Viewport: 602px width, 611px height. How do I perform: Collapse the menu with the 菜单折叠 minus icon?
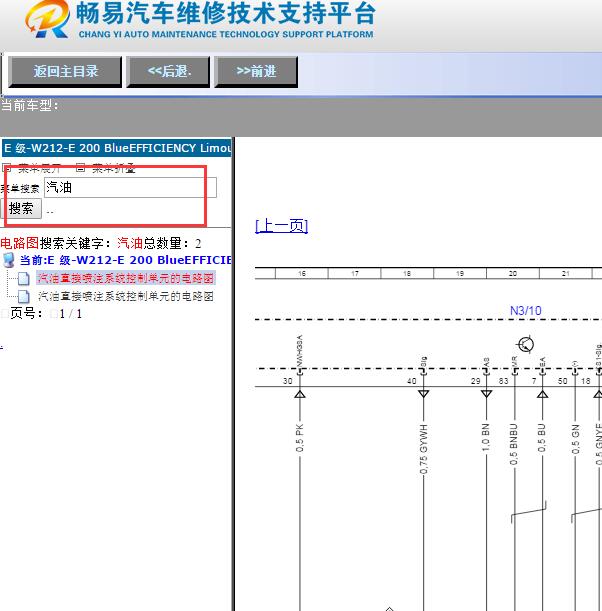80,168
